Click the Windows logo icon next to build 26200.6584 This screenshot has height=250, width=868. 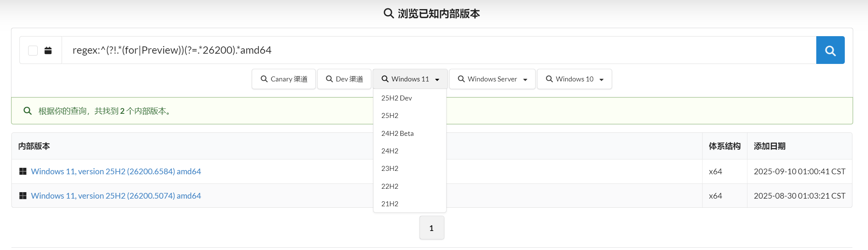[x=23, y=171]
